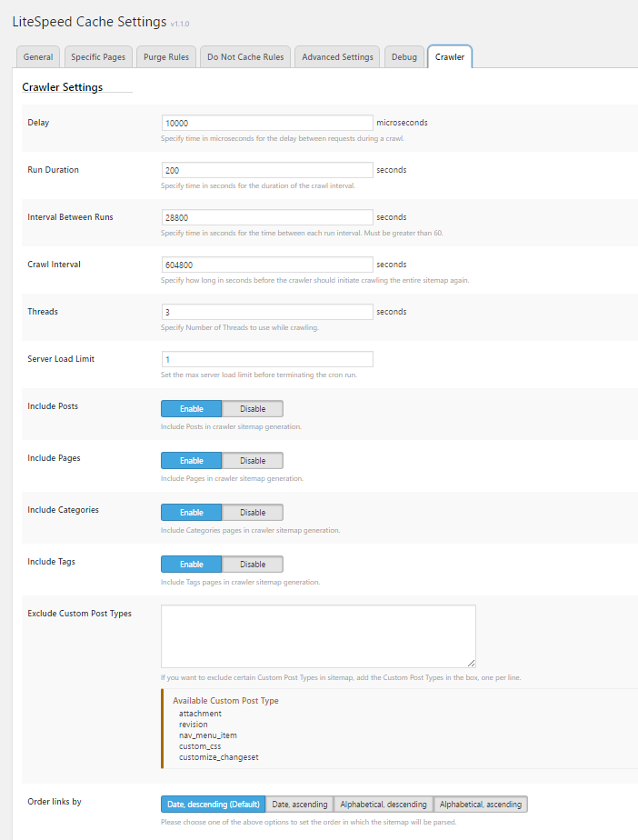
Task: Click the 'Include Categories' setting label
Action: [64, 510]
